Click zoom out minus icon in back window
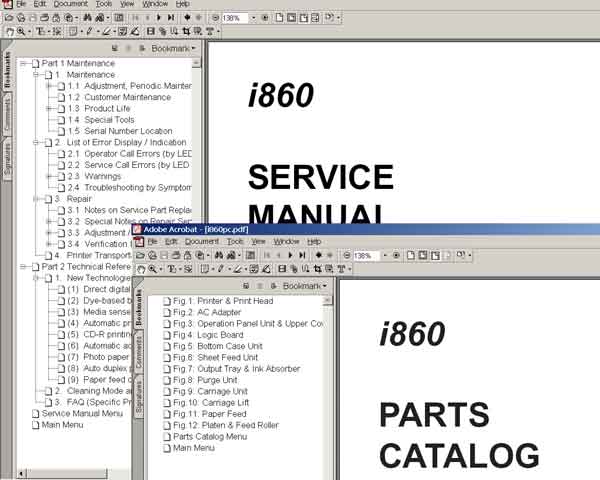 (x=215, y=18)
